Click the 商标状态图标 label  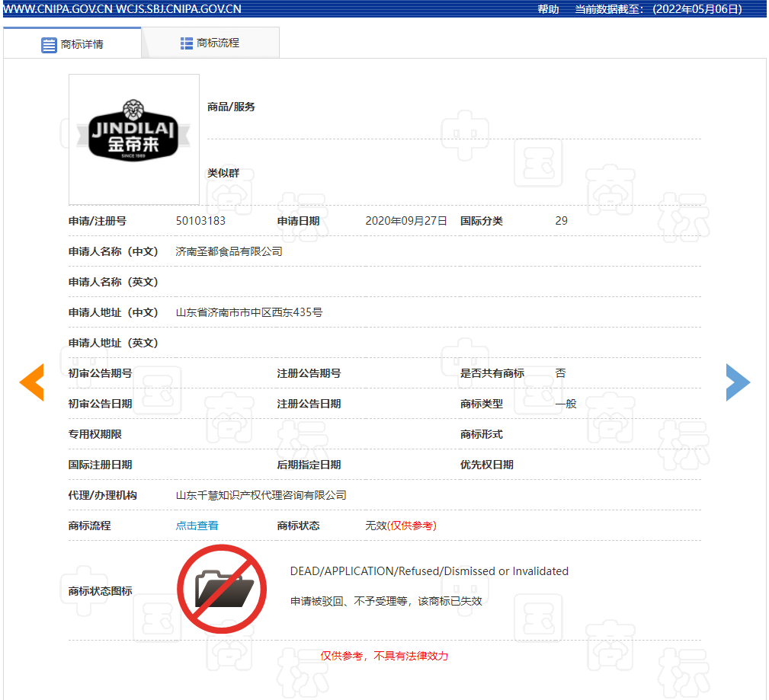[100, 591]
